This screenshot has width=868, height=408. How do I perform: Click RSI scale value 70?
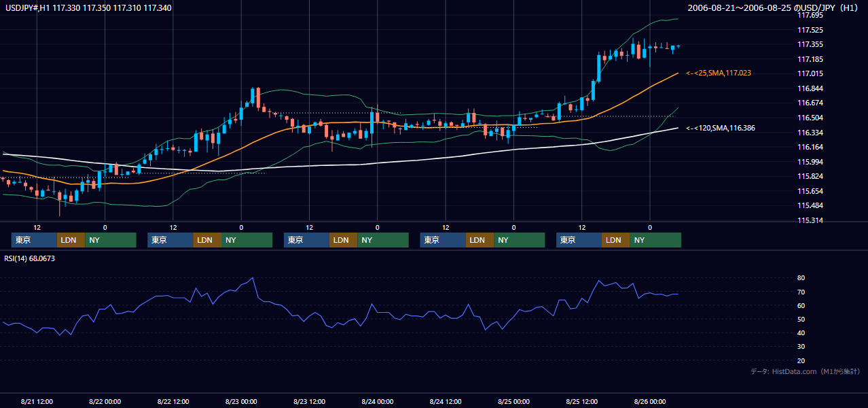tap(801, 292)
